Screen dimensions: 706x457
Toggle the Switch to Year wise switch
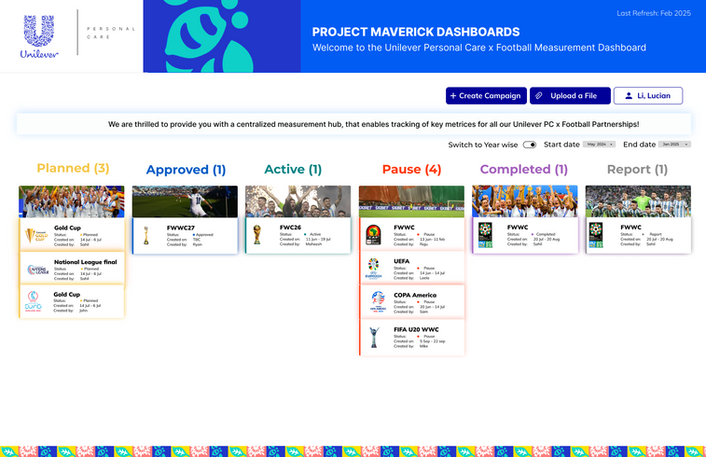530,145
